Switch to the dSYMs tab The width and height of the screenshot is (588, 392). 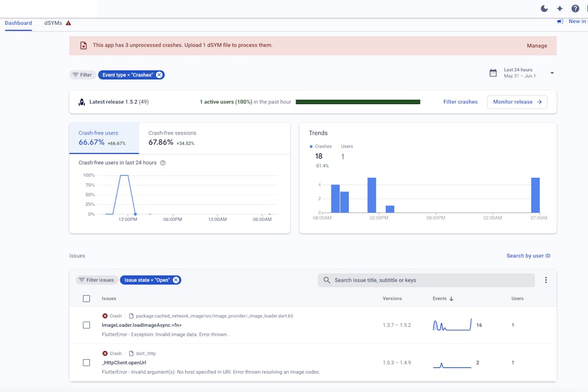pos(53,23)
